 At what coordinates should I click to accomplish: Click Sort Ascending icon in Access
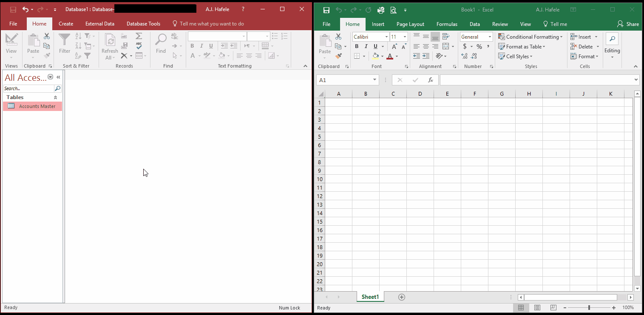tap(78, 36)
